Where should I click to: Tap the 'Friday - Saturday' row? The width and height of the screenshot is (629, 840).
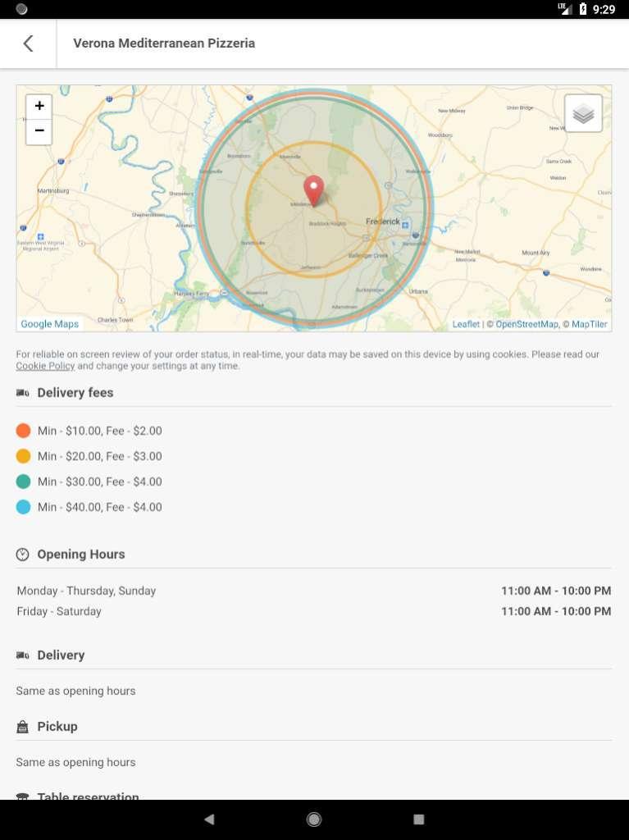pyautogui.click(x=314, y=611)
